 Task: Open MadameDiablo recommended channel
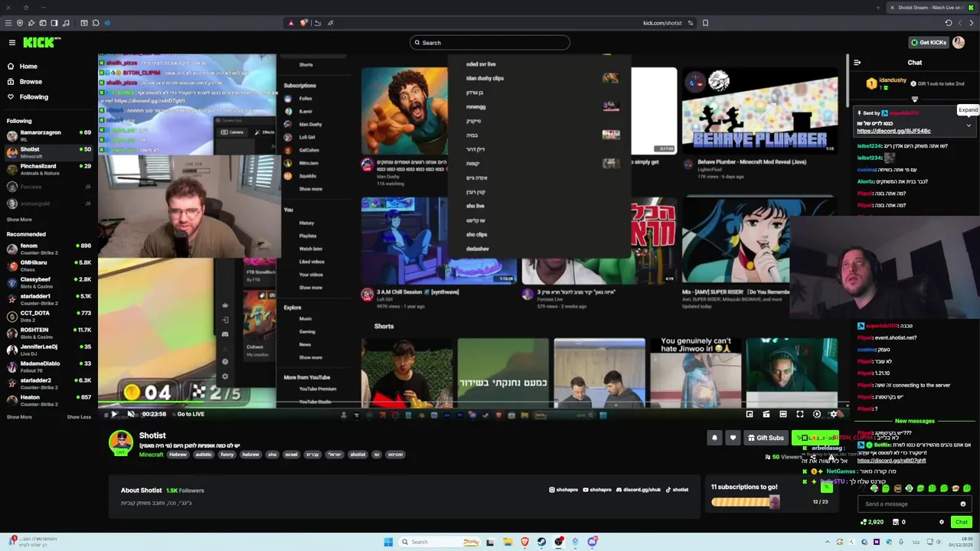pyautogui.click(x=48, y=367)
